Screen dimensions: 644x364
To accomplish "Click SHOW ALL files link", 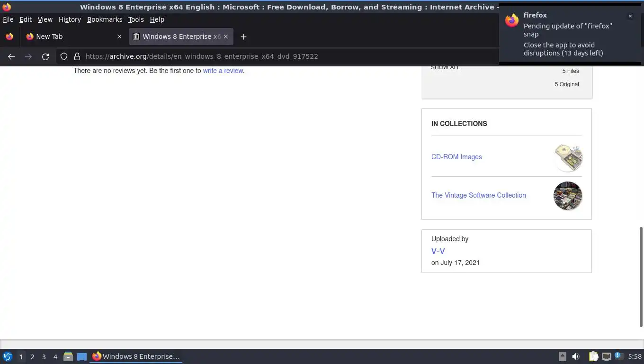I will point(445,67).
